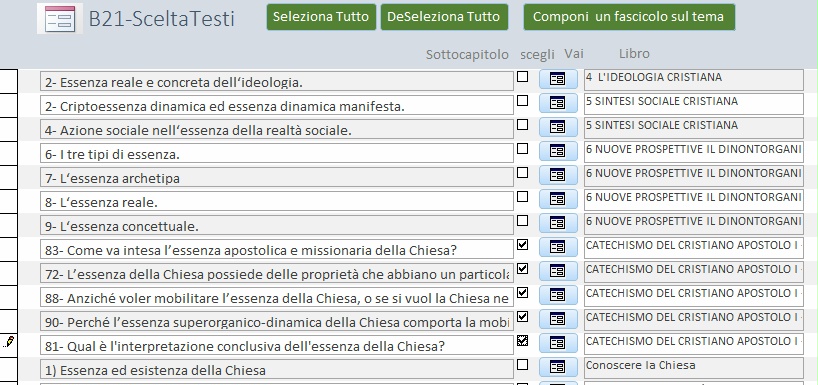The width and height of the screenshot is (818, 385).
Task: Check the box for Essenza reale e concreta dell'ideologia
Action: click(x=522, y=77)
